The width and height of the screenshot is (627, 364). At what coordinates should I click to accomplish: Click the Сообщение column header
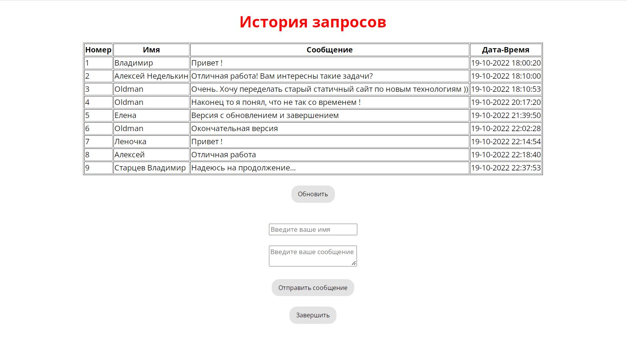pyautogui.click(x=330, y=50)
